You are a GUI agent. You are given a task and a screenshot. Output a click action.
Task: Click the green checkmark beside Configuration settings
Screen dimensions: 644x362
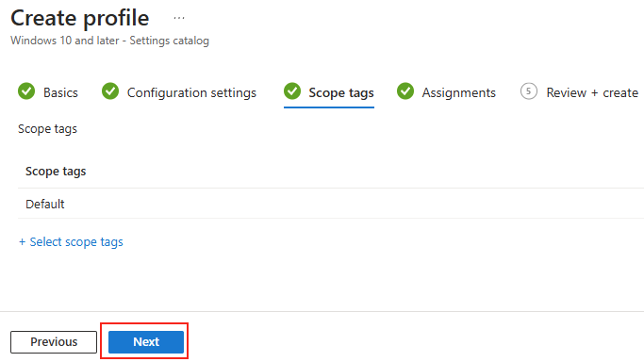pos(110,91)
